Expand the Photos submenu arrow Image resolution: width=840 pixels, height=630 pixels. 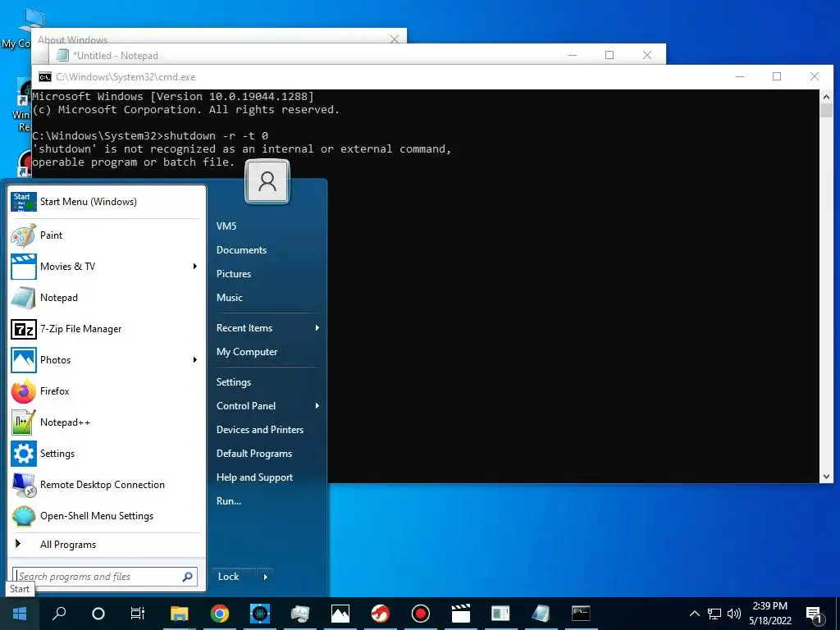[195, 360]
